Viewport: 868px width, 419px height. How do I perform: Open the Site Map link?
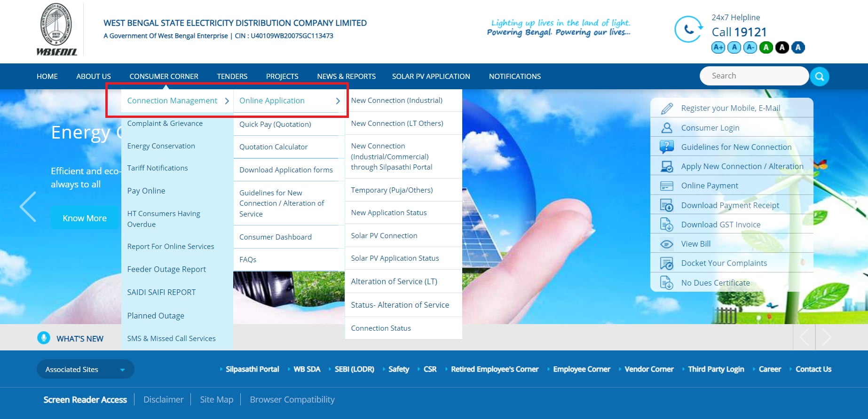(x=216, y=400)
